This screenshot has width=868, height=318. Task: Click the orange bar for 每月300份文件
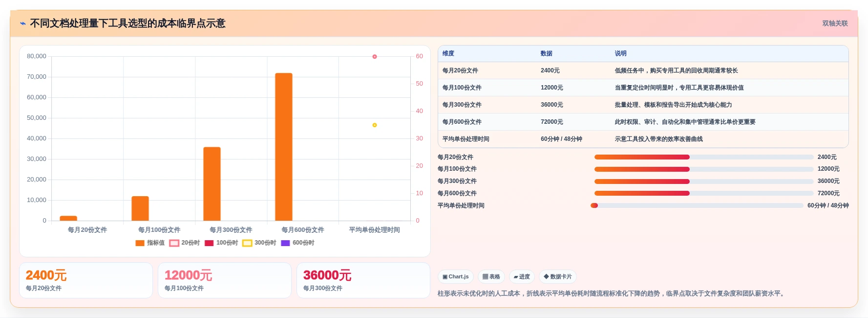[212, 183]
